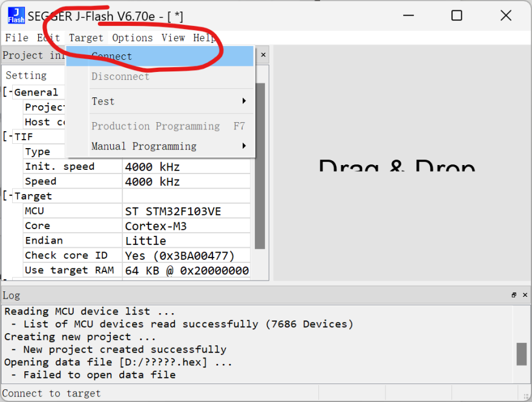The width and height of the screenshot is (532, 402).
Task: Open the File menu
Action: [16, 37]
